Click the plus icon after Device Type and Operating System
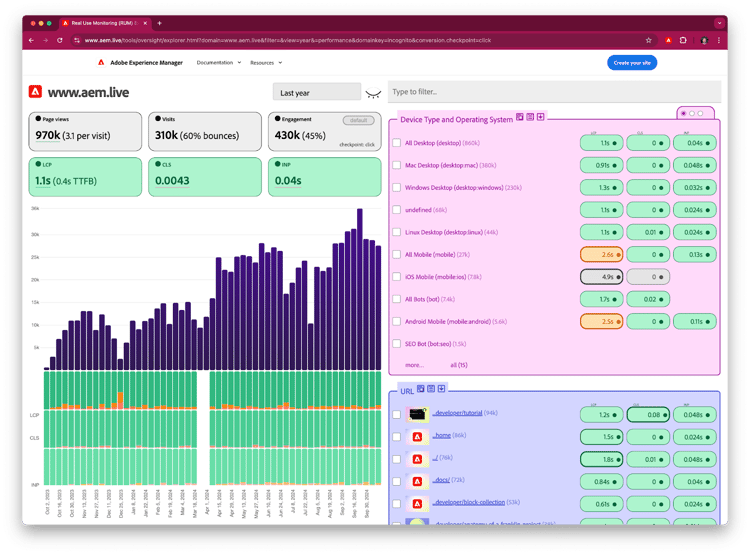 (x=540, y=117)
